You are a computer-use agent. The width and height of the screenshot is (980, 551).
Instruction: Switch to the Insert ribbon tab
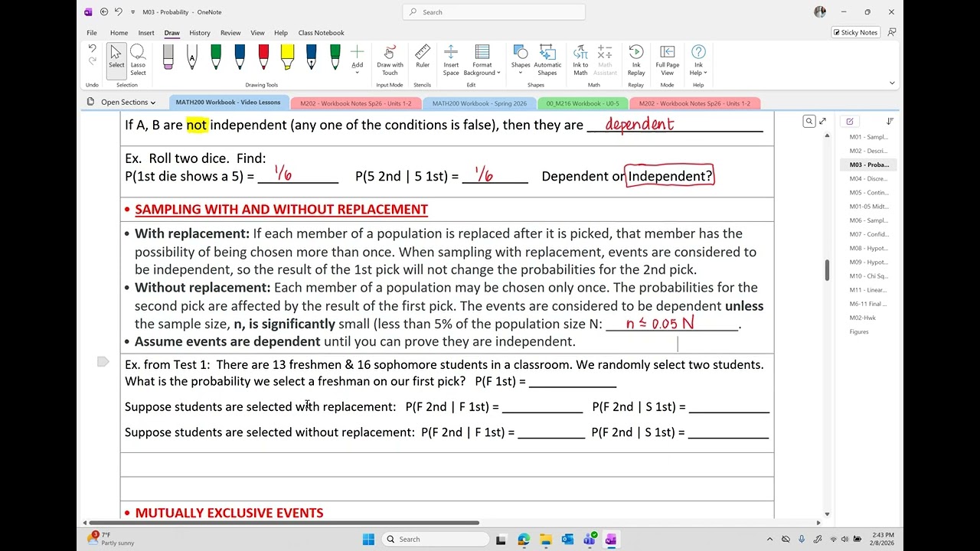click(146, 33)
